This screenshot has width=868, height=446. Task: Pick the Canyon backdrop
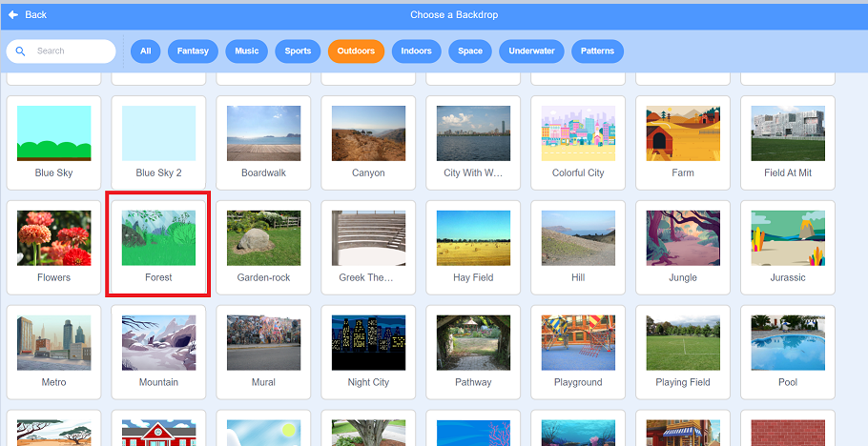pyautogui.click(x=369, y=143)
